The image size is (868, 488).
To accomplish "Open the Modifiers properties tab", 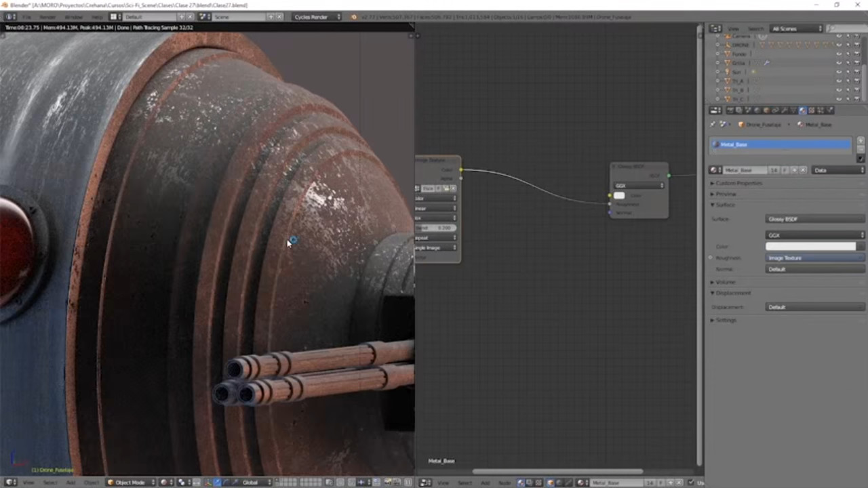I will tap(784, 110).
